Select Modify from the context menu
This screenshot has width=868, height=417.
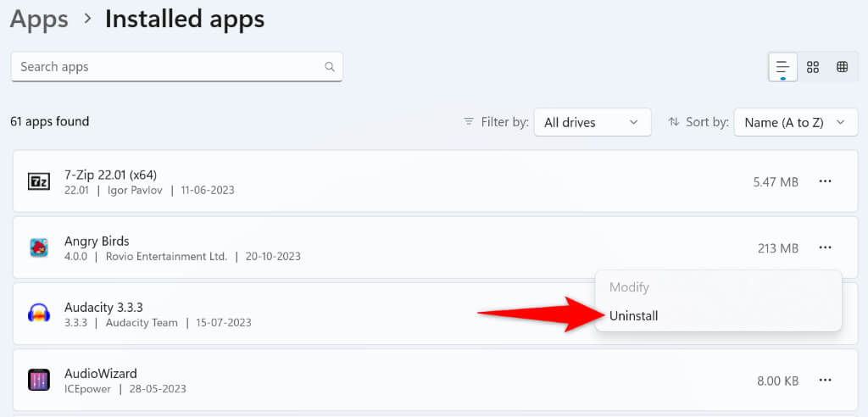click(629, 287)
